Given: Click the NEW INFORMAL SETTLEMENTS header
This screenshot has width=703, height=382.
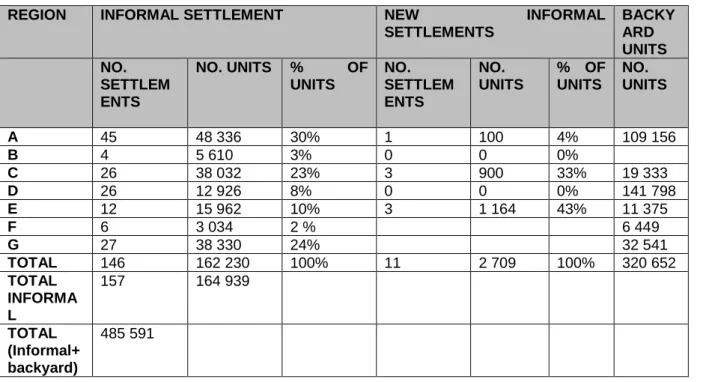Looking at the screenshot, I should point(495,31).
